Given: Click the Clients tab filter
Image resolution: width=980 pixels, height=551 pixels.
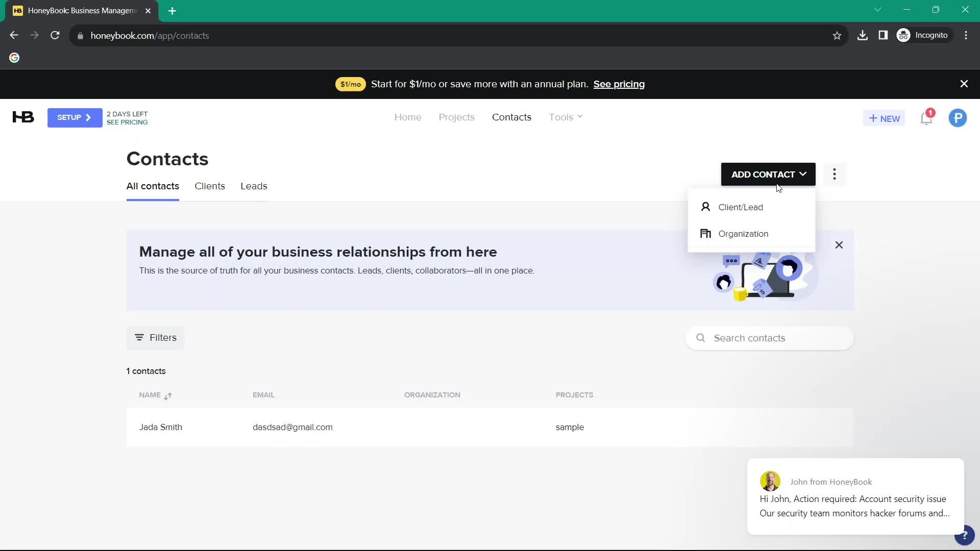Looking at the screenshot, I should click(x=209, y=186).
